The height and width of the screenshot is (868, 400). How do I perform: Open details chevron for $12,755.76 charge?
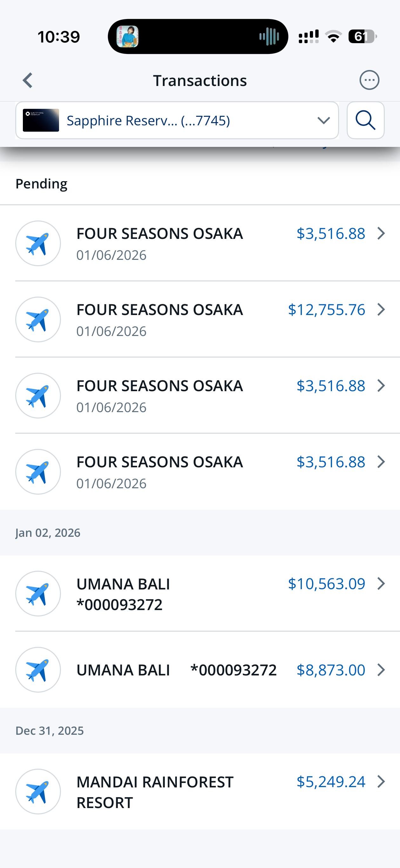click(381, 309)
